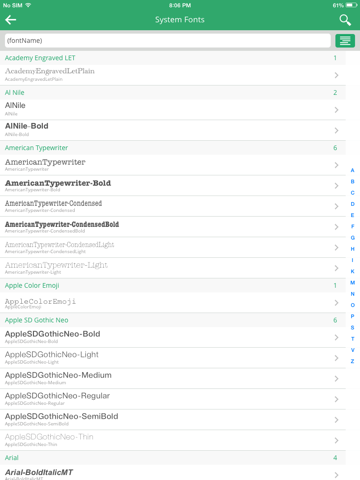360x480 pixels.
Task: Jump to letter D in index
Action: (x=352, y=204)
